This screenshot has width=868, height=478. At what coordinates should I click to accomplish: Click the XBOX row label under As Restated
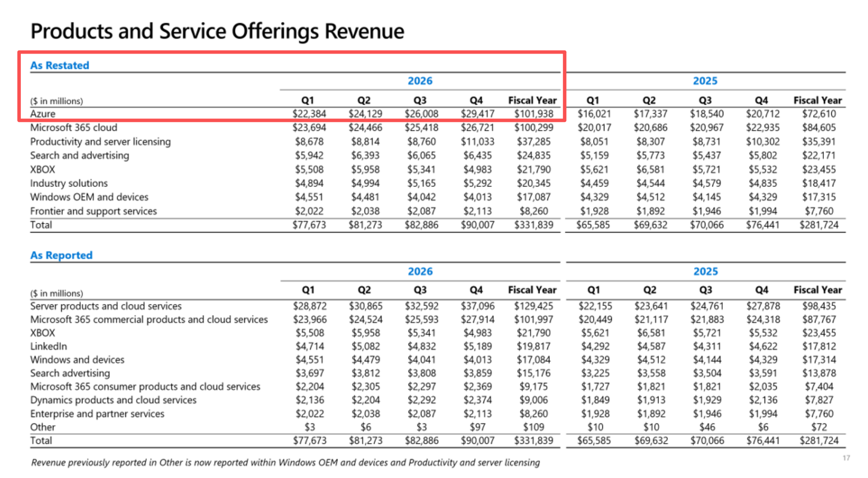[x=43, y=170]
